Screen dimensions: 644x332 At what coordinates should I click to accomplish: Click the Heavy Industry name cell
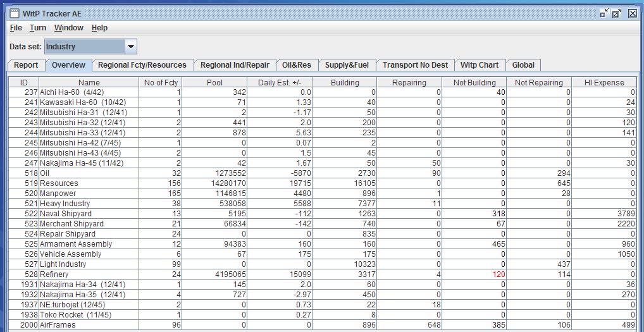89,204
